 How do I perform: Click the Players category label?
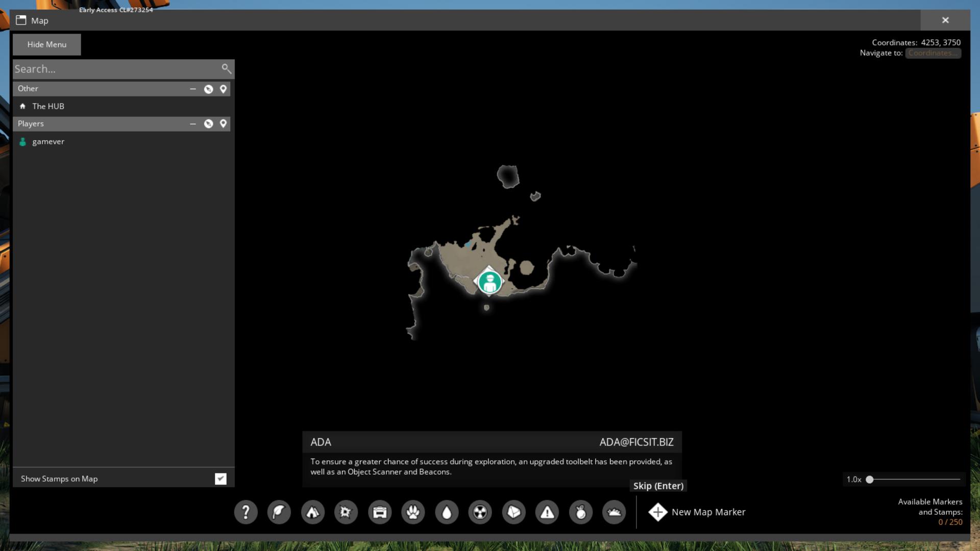pyautogui.click(x=31, y=123)
